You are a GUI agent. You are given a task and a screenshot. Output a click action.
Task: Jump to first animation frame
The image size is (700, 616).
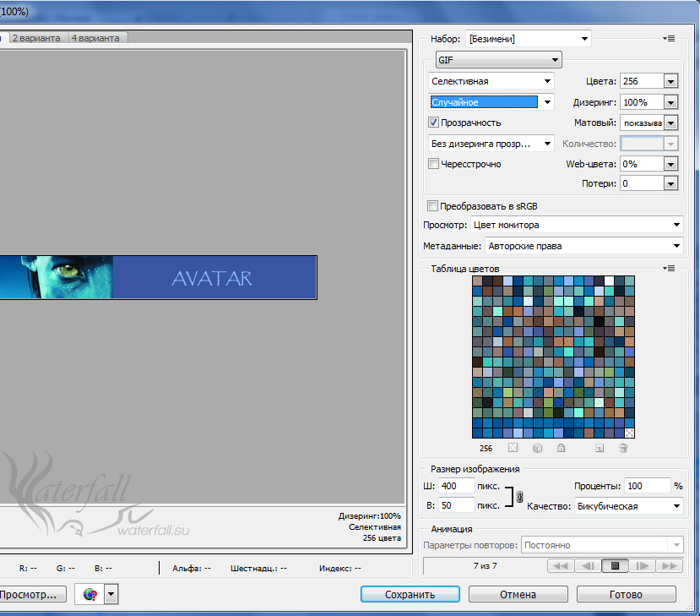point(561,566)
